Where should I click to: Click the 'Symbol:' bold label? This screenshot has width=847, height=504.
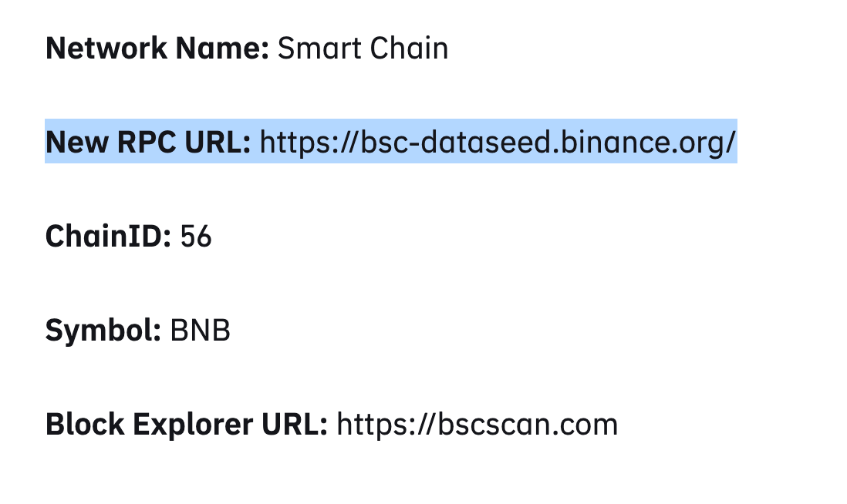(103, 330)
